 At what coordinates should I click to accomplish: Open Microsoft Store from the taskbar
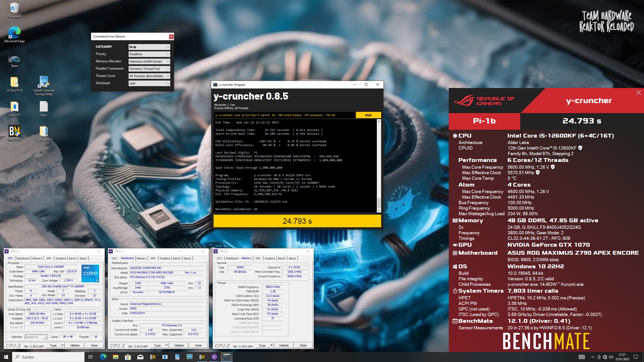[128, 357]
